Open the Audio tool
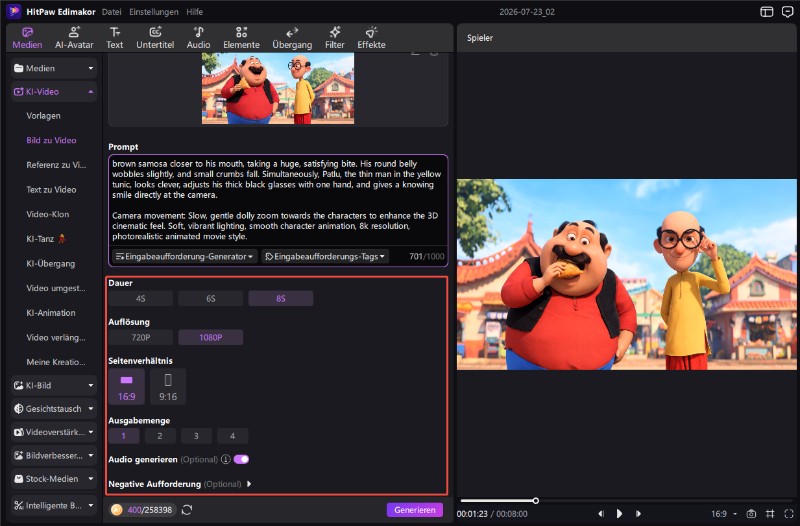800x526 pixels. [198, 38]
